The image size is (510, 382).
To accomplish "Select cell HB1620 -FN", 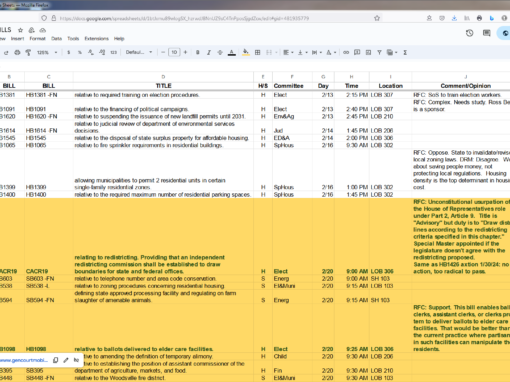I will 49,117.
